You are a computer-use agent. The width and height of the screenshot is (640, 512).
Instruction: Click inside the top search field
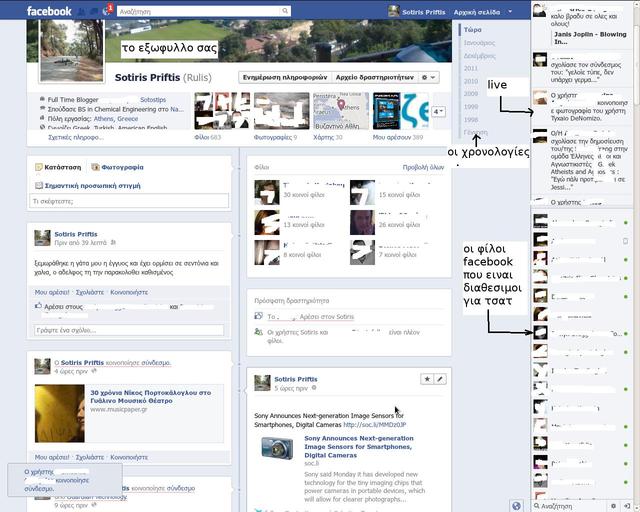point(200,11)
